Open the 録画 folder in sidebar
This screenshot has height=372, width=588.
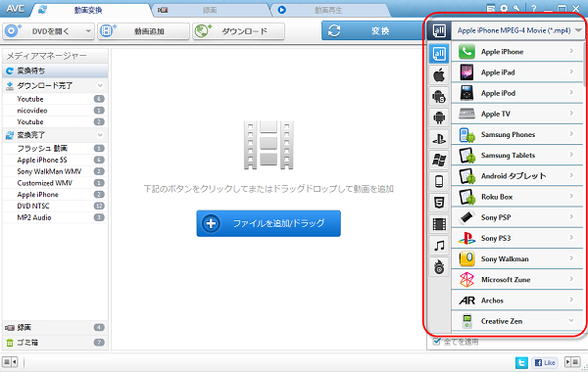click(x=55, y=327)
